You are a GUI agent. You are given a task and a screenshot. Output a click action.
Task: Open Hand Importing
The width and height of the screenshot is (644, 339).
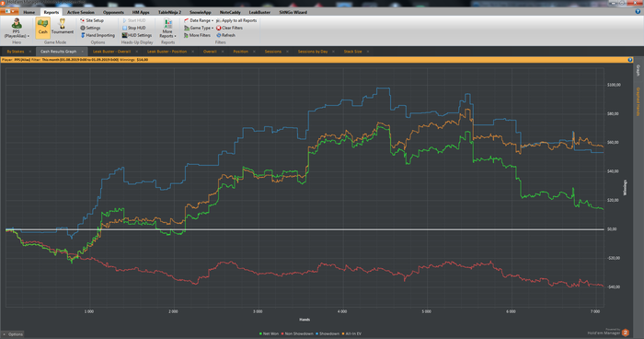click(x=98, y=35)
